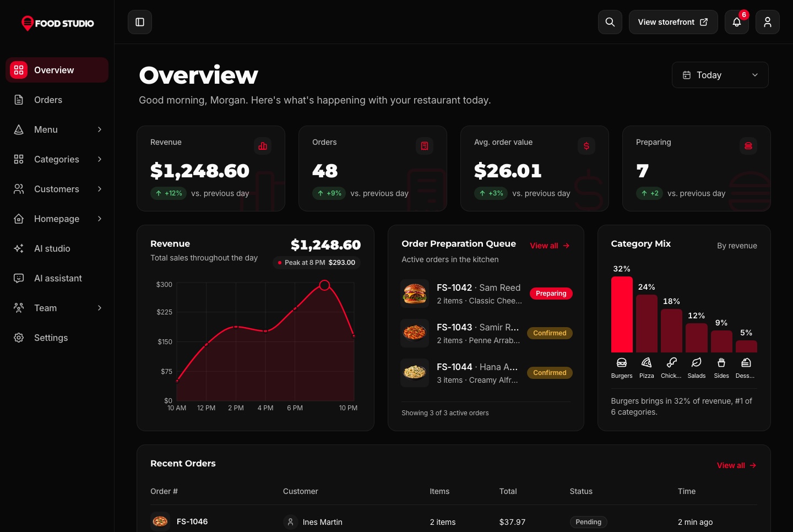Open AI studio in the sidebar
This screenshot has width=793, height=532.
57,248
